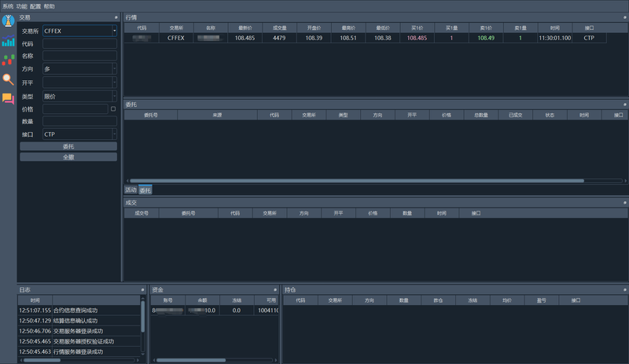Click the 资金 panel horizontal scrollbar
629x364 pixels.
click(191, 360)
